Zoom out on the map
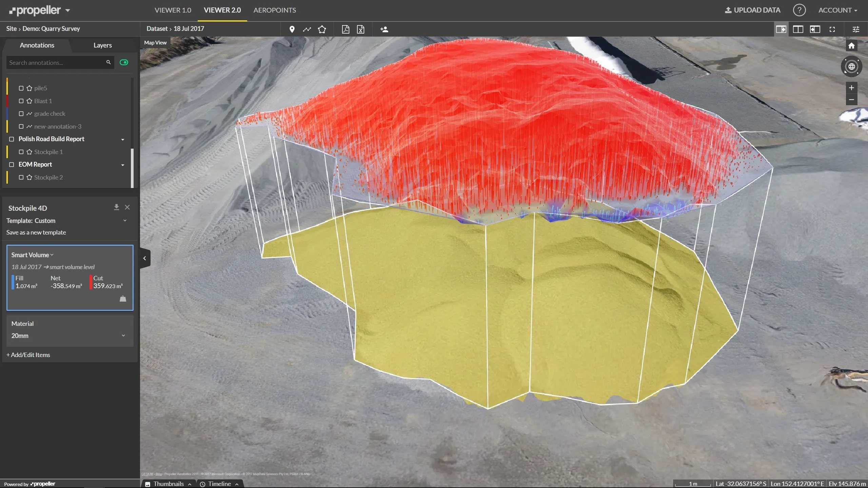Viewport: 868px width, 488px height. click(851, 100)
